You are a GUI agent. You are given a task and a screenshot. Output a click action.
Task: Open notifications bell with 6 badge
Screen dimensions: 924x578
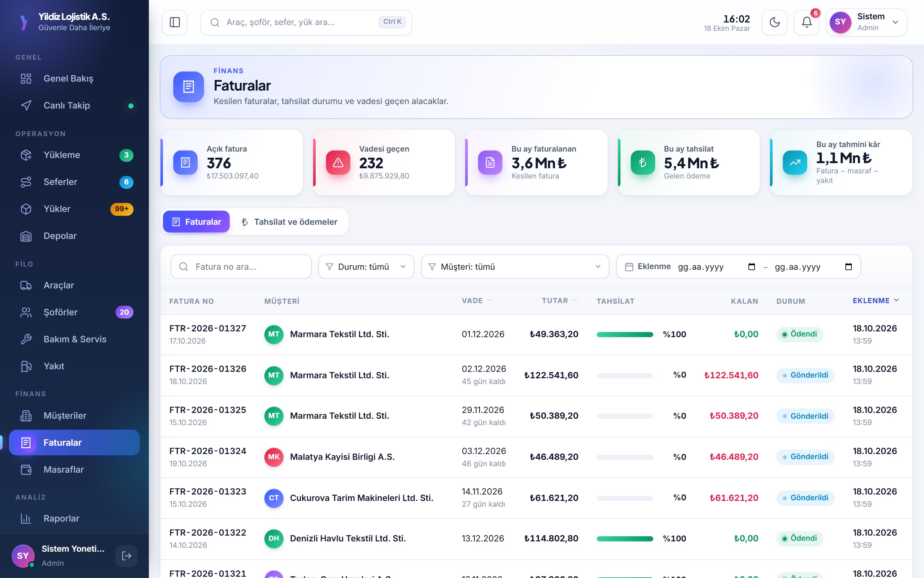point(806,22)
